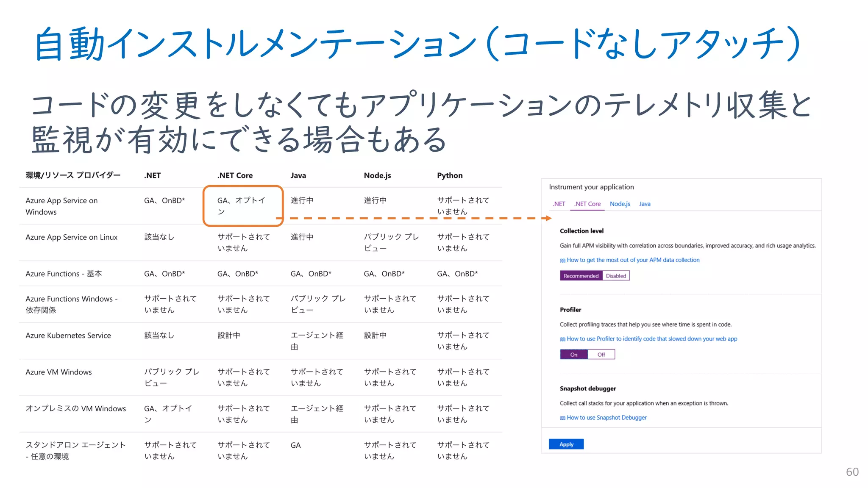Open 'How to use Profiler to identify code' link
The image size is (868, 488).
pos(652,339)
